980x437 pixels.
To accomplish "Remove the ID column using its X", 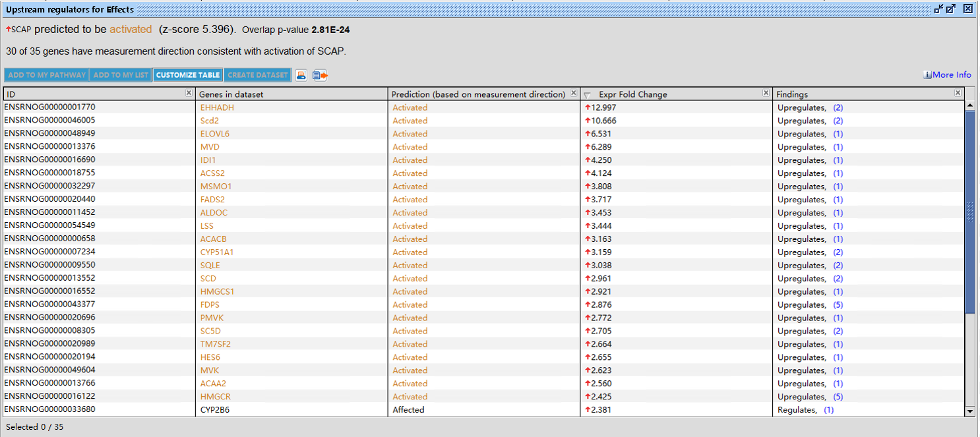I will [x=189, y=94].
